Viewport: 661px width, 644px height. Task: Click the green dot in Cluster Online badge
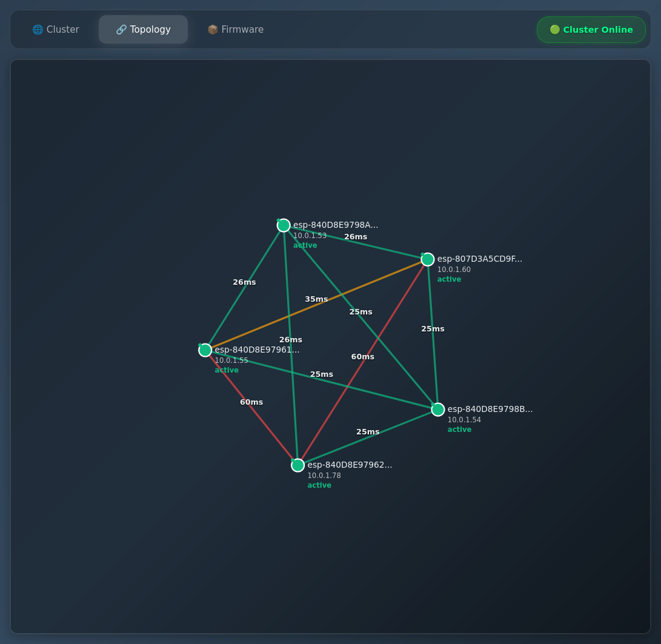coord(554,30)
